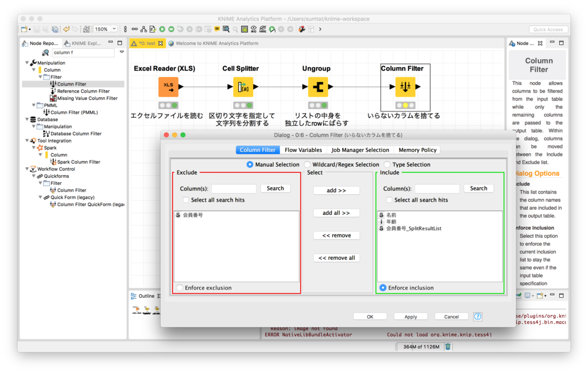This screenshot has width=588, height=373.
Task: Click the Exclude Column(s) search field
Action: point(234,189)
